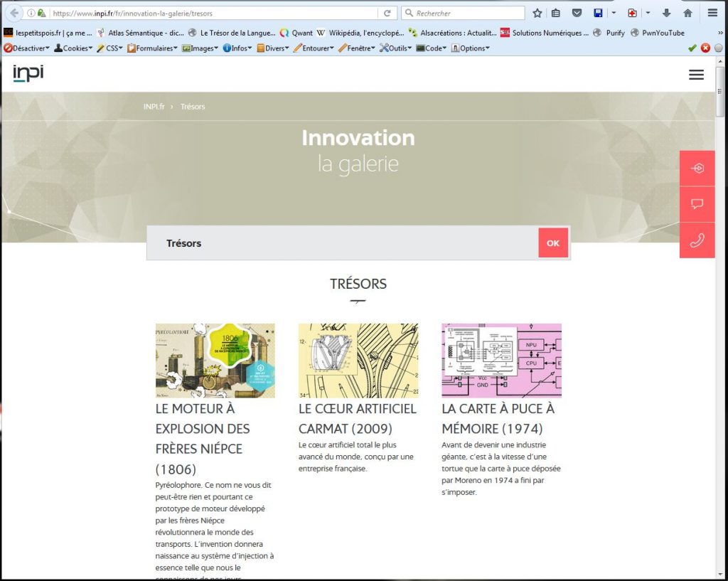Click the INPI.fr breadcrumb link

point(154,107)
